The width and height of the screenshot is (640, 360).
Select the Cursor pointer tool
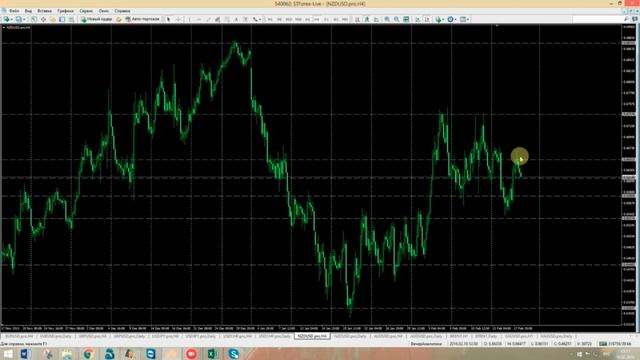click(x=169, y=19)
